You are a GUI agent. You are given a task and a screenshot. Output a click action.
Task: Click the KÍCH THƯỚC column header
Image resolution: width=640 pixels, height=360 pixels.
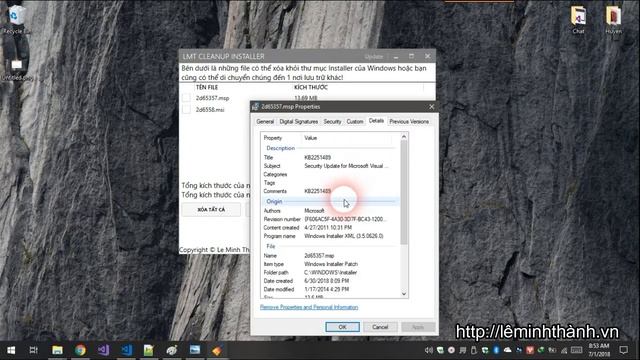[x=311, y=87]
